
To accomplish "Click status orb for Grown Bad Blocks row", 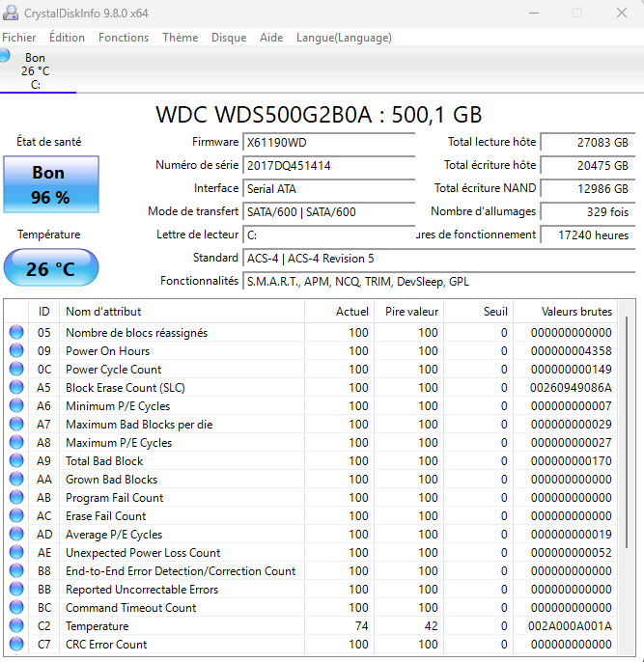I will (x=16, y=480).
